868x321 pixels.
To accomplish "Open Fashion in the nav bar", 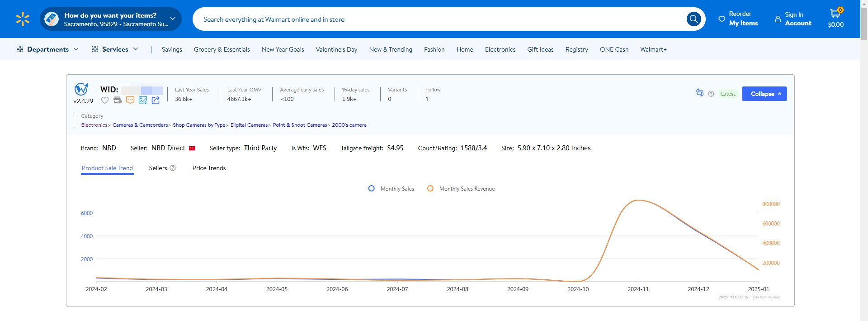I will 434,49.
